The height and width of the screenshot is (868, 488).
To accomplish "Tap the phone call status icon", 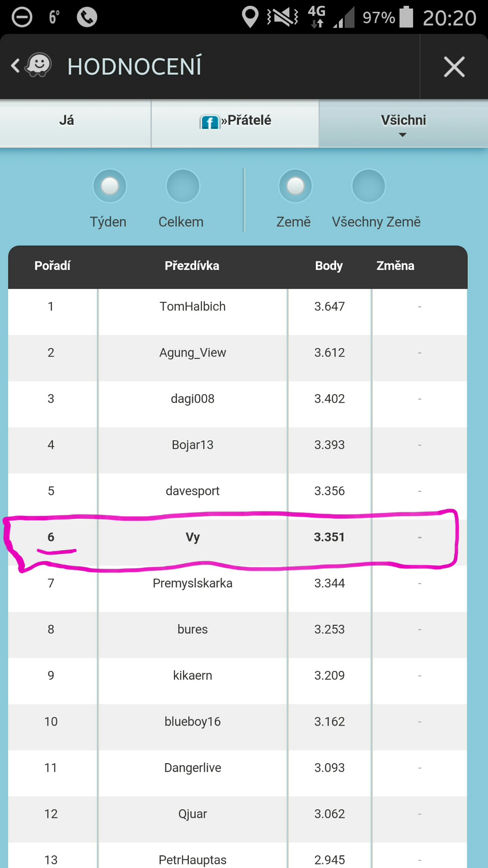I will pos(87,17).
